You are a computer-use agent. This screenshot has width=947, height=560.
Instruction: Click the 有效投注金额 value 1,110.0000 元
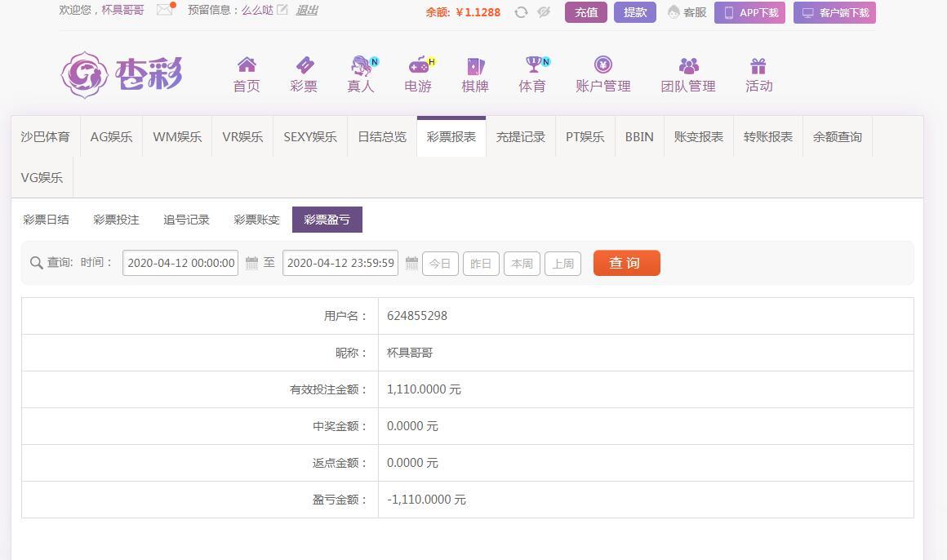pyautogui.click(x=424, y=389)
